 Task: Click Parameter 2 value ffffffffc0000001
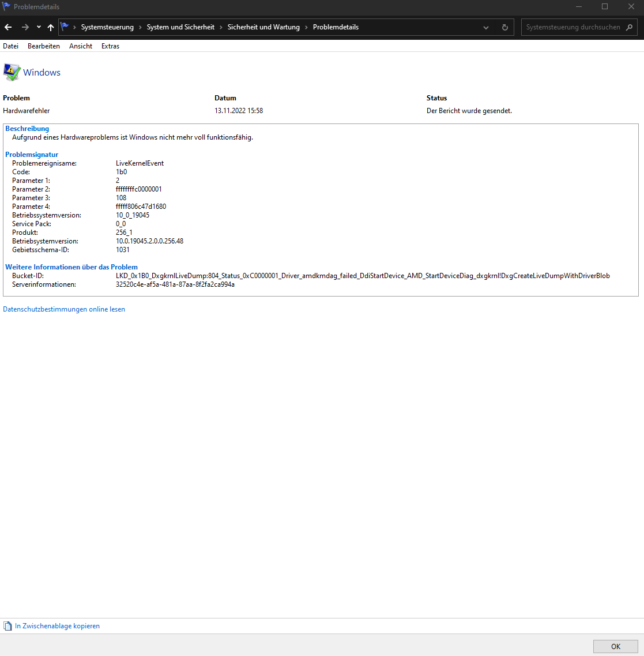click(x=139, y=189)
